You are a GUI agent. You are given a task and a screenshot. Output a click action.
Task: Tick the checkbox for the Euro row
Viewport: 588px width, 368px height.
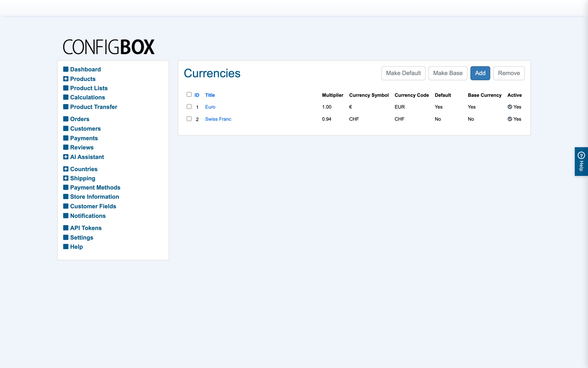[189, 107]
